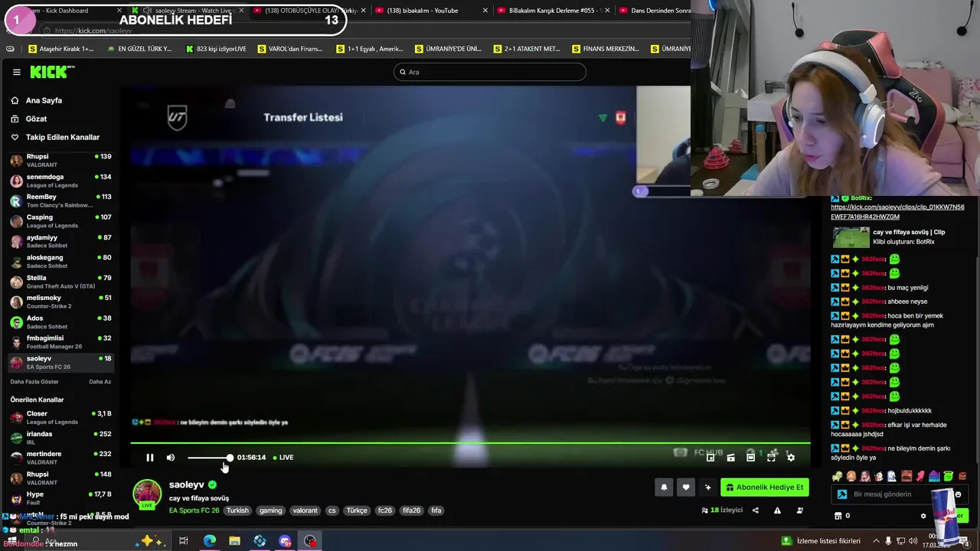Select saoleyv in the sidebar
980x551 pixels.
click(x=61, y=362)
